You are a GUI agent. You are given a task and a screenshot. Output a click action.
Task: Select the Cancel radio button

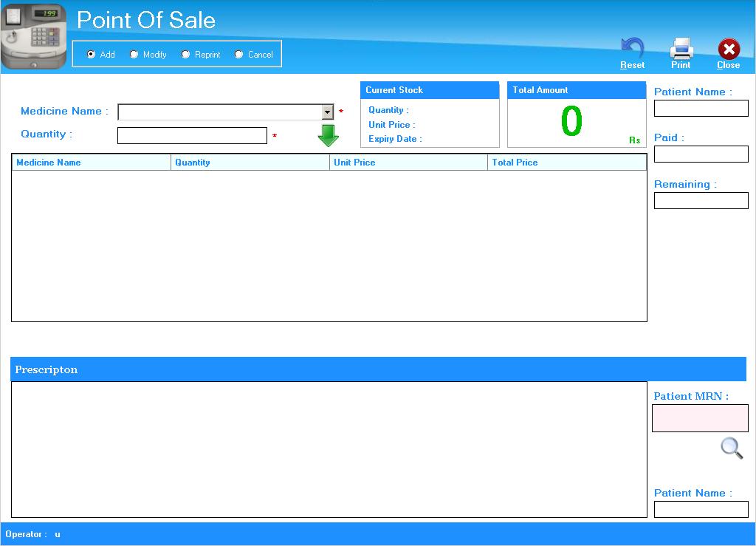pos(238,55)
